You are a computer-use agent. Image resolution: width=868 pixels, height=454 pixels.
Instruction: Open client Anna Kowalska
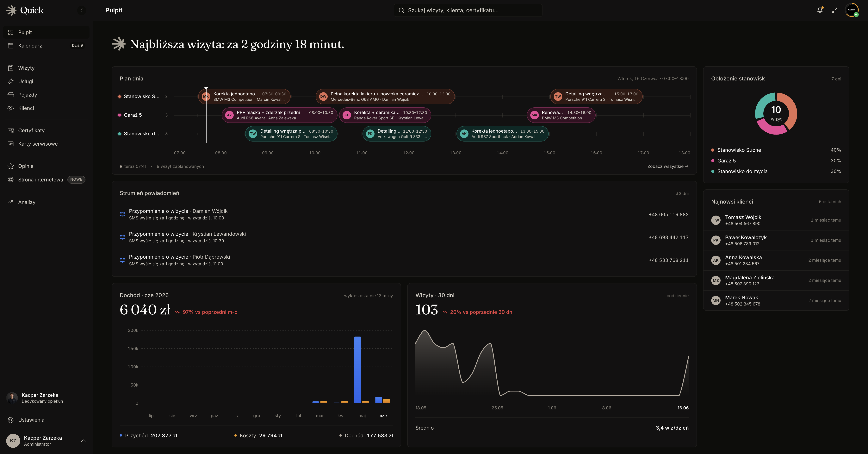(776, 260)
